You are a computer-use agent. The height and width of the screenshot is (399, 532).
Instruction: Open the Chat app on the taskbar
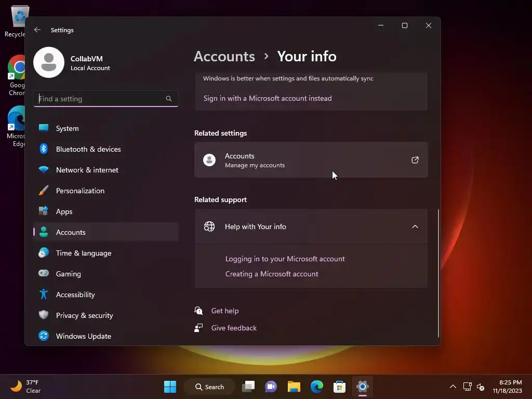271,387
